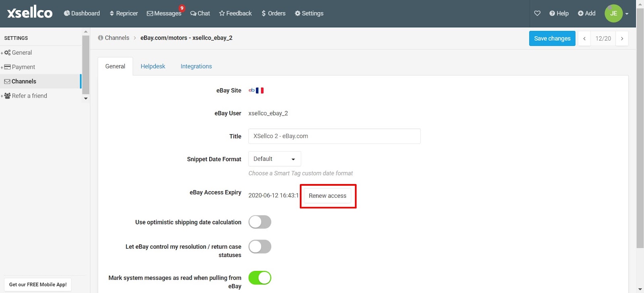The width and height of the screenshot is (644, 293).
Task: Toggle eBay control of resolution statuses
Action: [260, 247]
